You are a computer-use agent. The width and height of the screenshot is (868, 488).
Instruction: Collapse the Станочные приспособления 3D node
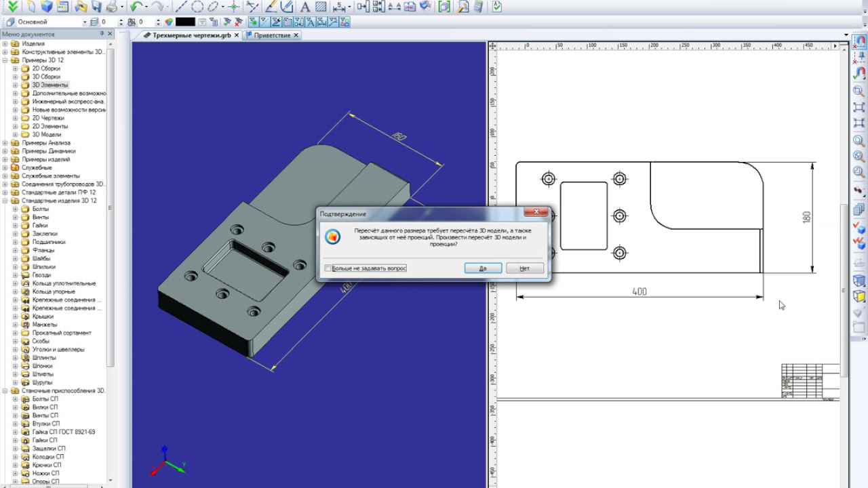click(5, 391)
